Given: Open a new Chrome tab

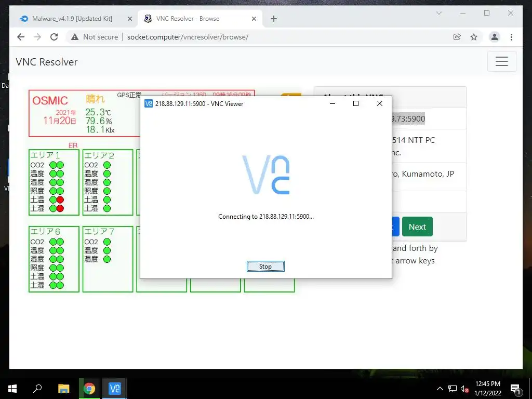Looking at the screenshot, I should pyautogui.click(x=274, y=19).
